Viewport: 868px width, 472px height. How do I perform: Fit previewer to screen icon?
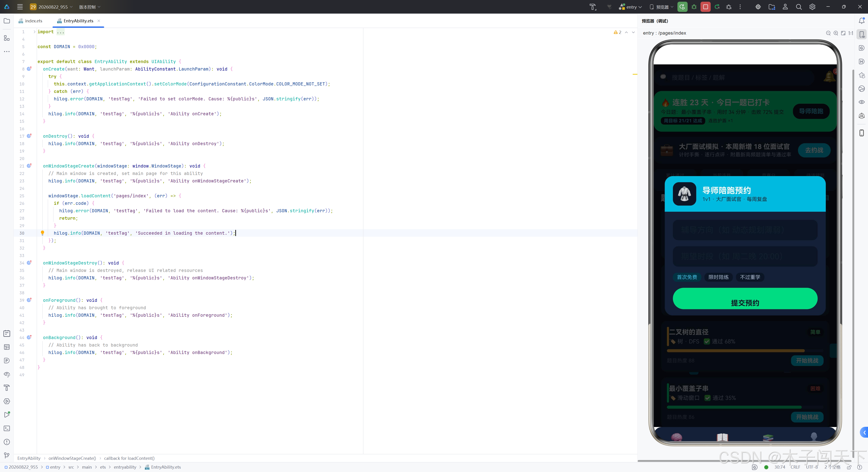(x=843, y=33)
